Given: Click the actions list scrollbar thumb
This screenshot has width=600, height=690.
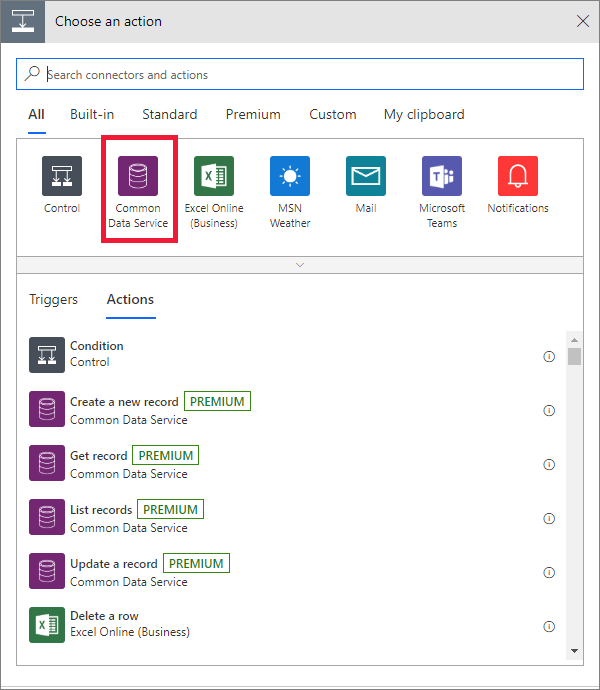Looking at the screenshot, I should tap(574, 356).
